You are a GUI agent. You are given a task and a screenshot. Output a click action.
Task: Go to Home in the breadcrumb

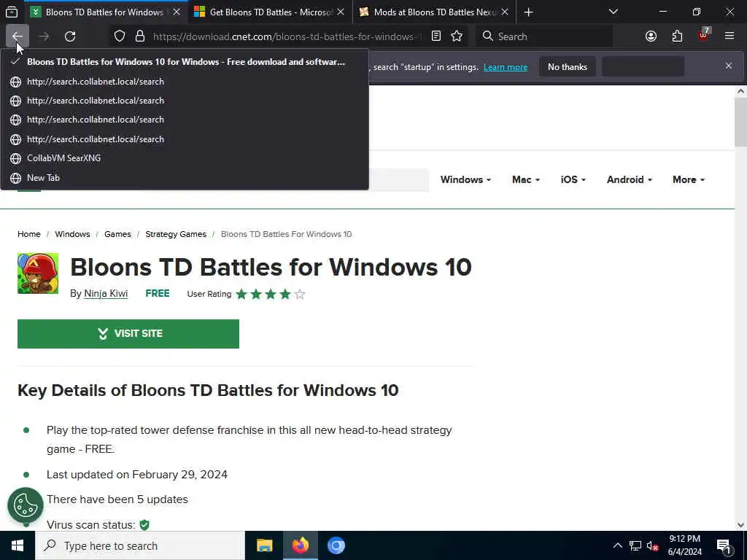pyautogui.click(x=29, y=234)
